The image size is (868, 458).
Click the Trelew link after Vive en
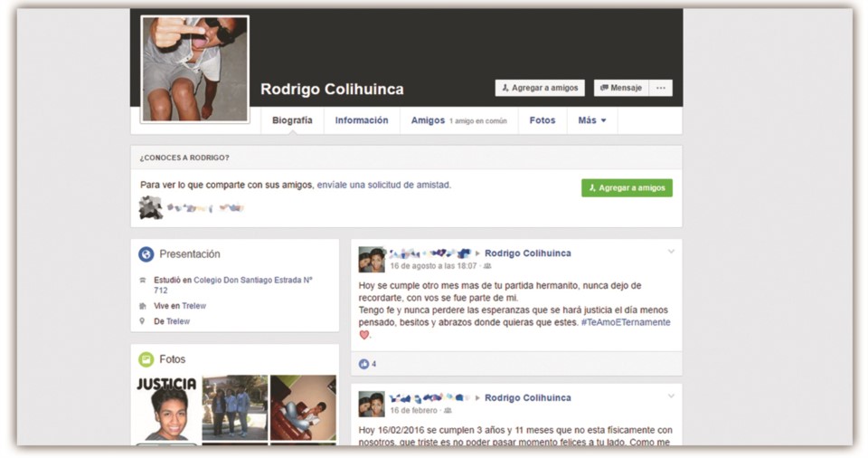click(x=193, y=306)
